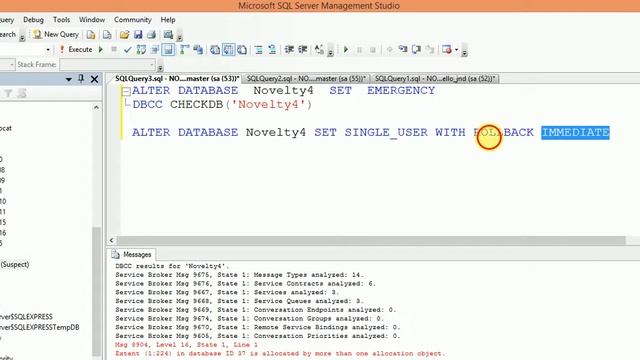The image size is (640, 360).
Task: Open the SQL editor toolbar overflow options
Action: point(331,51)
